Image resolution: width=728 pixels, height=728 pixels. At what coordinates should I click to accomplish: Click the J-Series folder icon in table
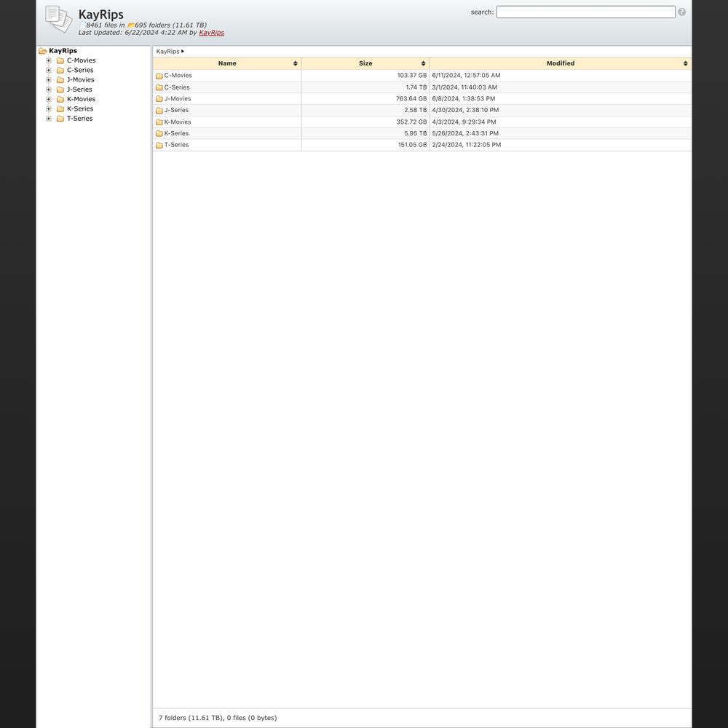point(159,111)
